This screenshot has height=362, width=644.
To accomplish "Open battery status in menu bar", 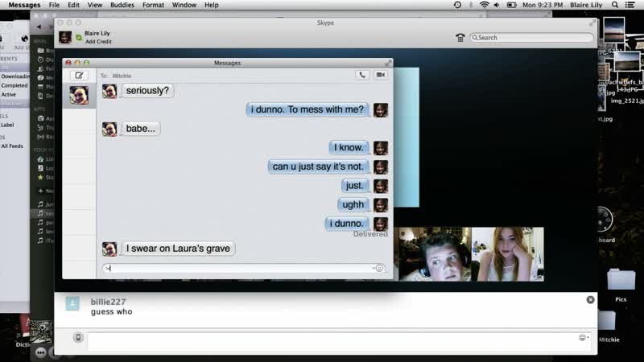I will point(511,5).
